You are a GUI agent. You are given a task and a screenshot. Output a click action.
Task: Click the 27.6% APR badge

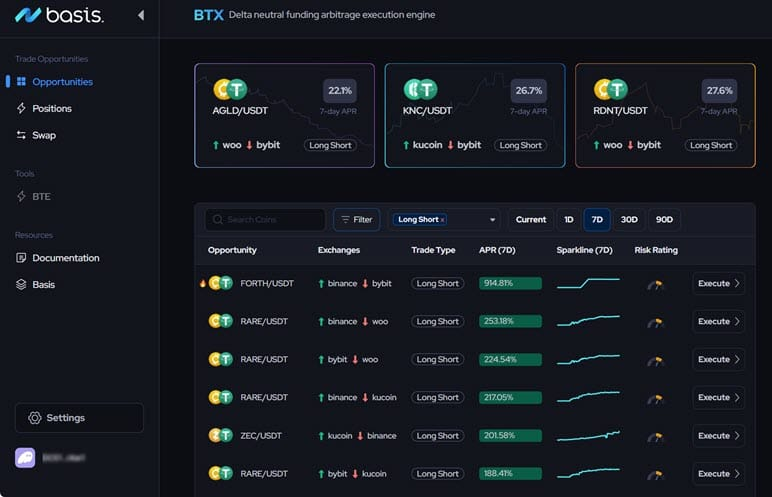pyautogui.click(x=719, y=91)
